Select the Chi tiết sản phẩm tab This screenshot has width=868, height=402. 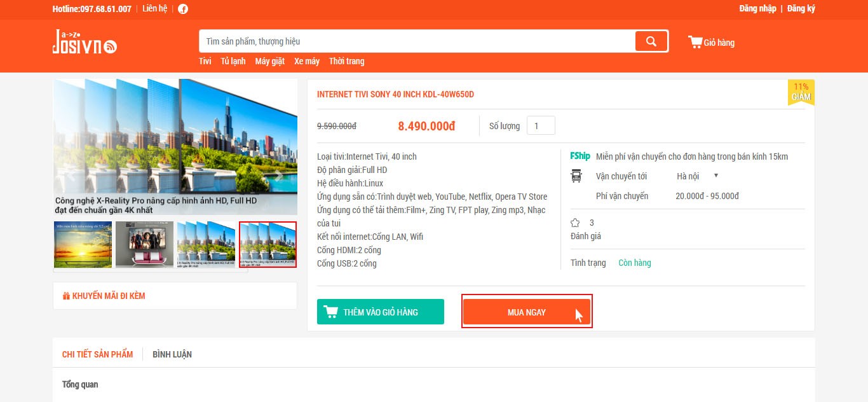pyautogui.click(x=98, y=354)
